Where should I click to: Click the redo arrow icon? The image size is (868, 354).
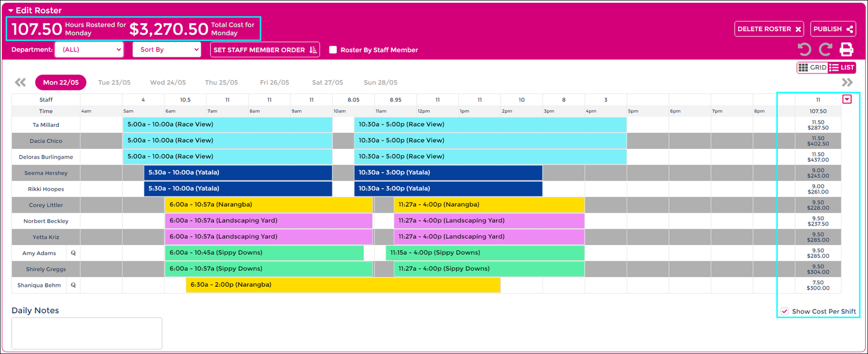(x=826, y=49)
